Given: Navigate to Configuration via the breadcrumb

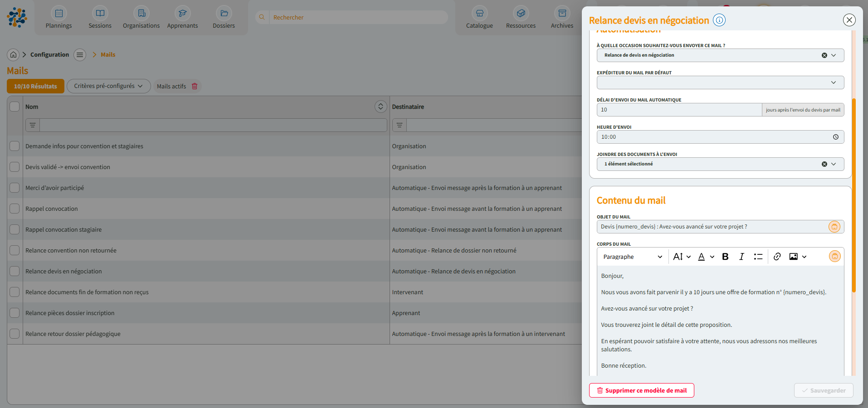Looking at the screenshot, I should (49, 54).
